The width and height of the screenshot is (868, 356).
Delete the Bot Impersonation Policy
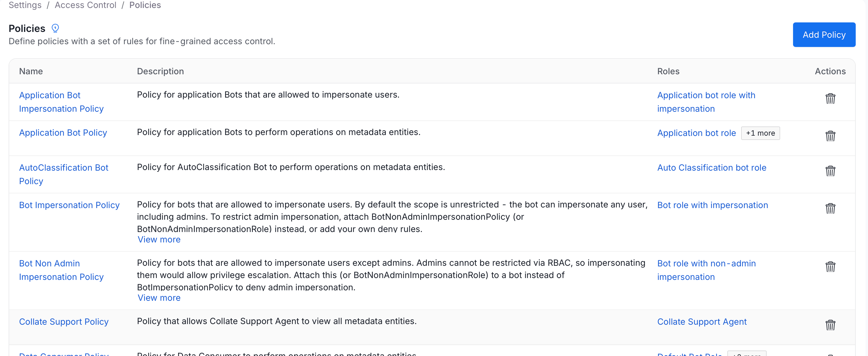point(830,208)
